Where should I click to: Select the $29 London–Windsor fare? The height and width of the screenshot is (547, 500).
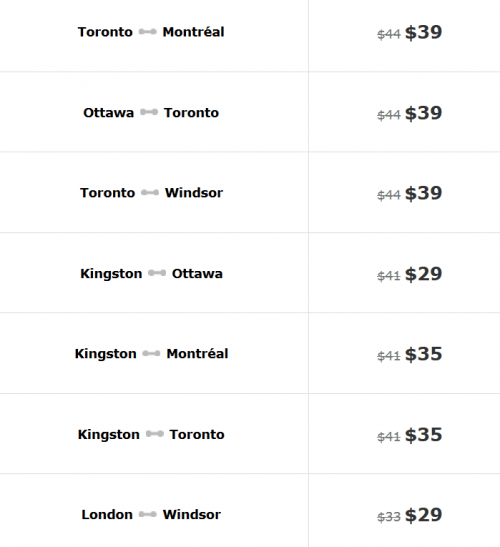coord(423,515)
